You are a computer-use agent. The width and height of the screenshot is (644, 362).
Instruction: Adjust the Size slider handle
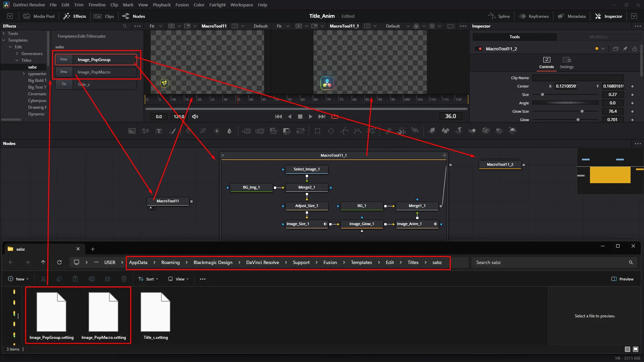click(x=542, y=95)
